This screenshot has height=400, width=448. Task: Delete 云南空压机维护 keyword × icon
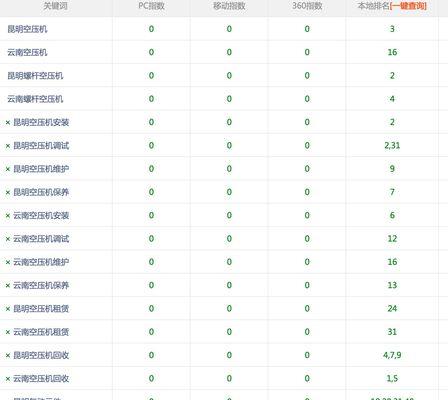8,262
